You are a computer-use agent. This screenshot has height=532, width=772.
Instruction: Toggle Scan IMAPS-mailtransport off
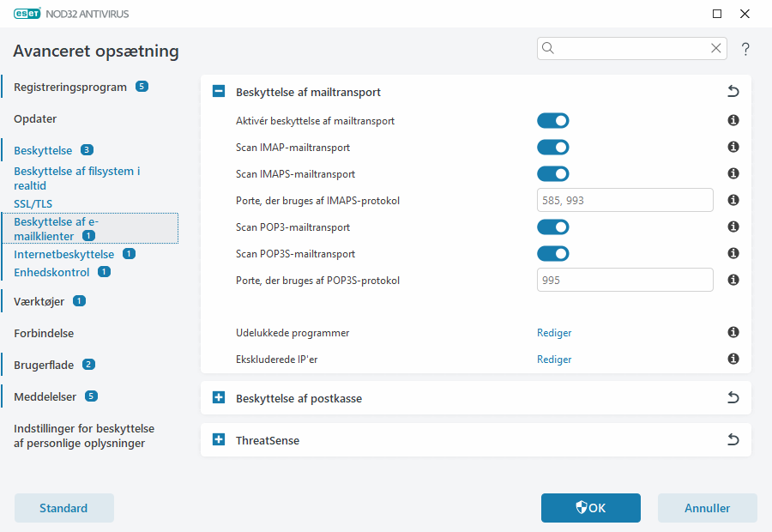point(553,174)
